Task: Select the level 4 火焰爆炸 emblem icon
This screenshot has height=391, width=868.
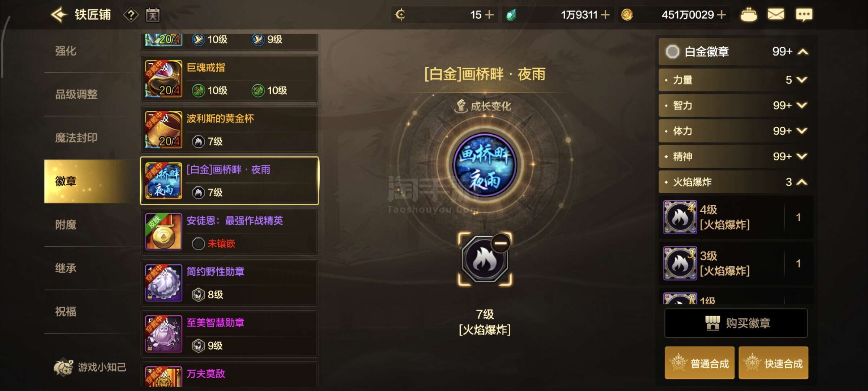Action: [680, 217]
